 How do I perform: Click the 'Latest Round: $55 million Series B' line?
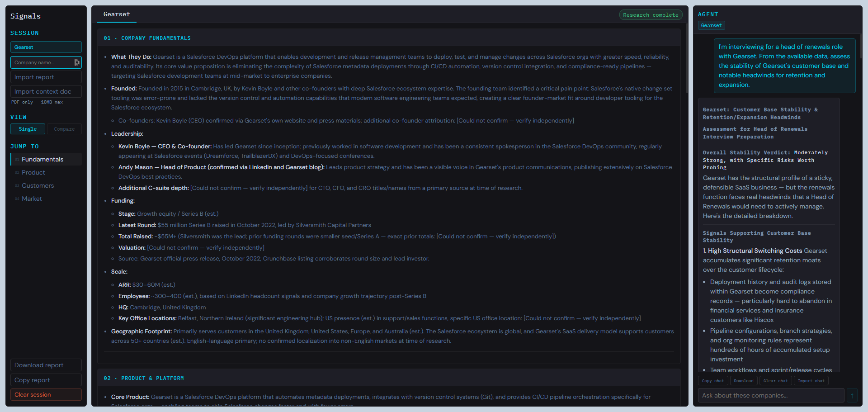click(x=245, y=225)
